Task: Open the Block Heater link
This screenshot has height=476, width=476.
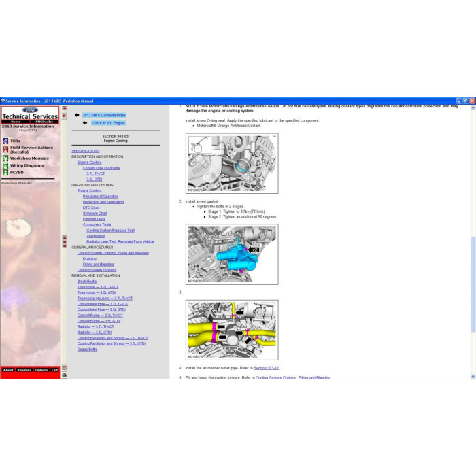Action: [x=87, y=282]
